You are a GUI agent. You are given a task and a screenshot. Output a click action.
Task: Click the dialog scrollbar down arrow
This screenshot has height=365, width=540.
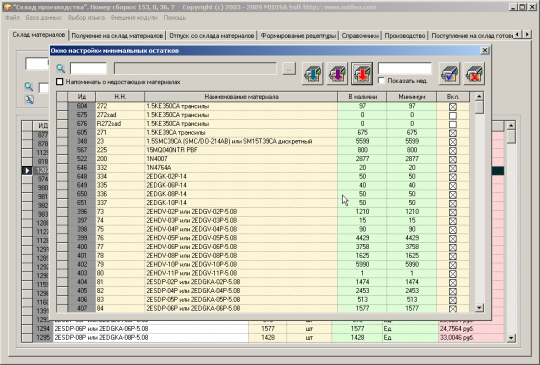(x=479, y=308)
